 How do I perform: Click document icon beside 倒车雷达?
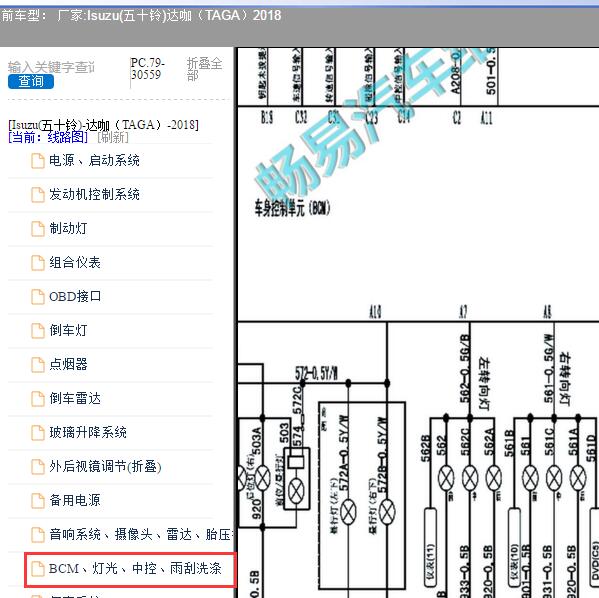click(x=38, y=399)
